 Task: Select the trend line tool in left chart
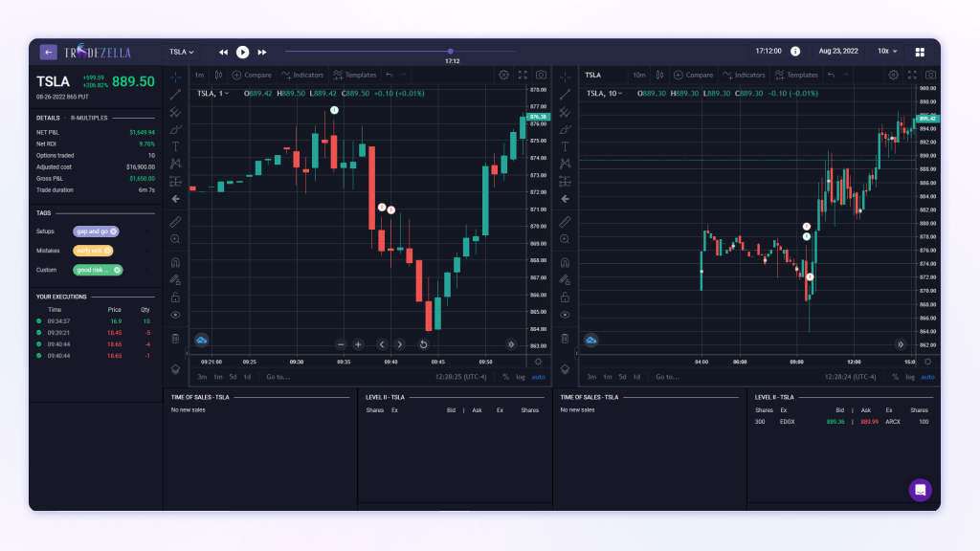tap(175, 94)
